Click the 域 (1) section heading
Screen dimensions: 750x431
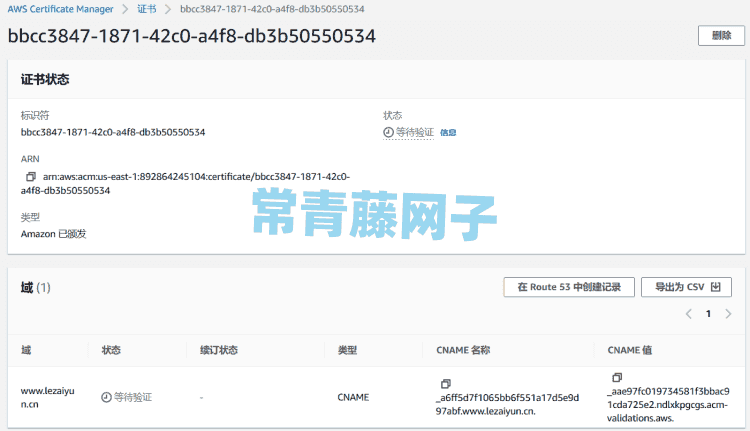35,287
